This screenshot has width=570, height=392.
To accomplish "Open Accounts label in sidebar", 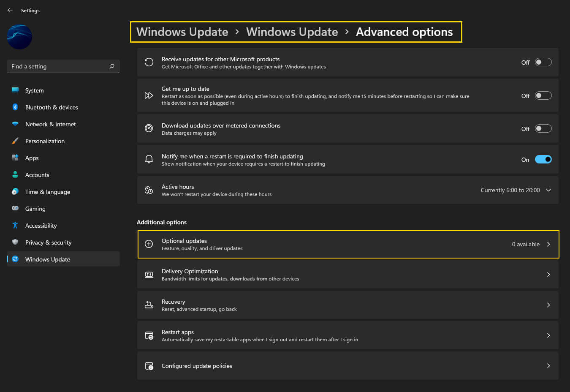I will point(37,175).
